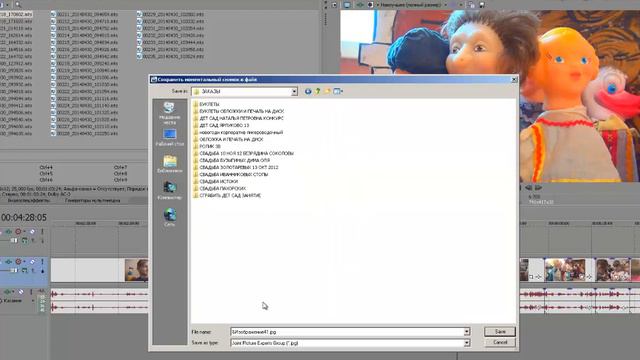The image size is (640, 360).
Task: Select the новогодн корпоратив folder
Action: 238,132
